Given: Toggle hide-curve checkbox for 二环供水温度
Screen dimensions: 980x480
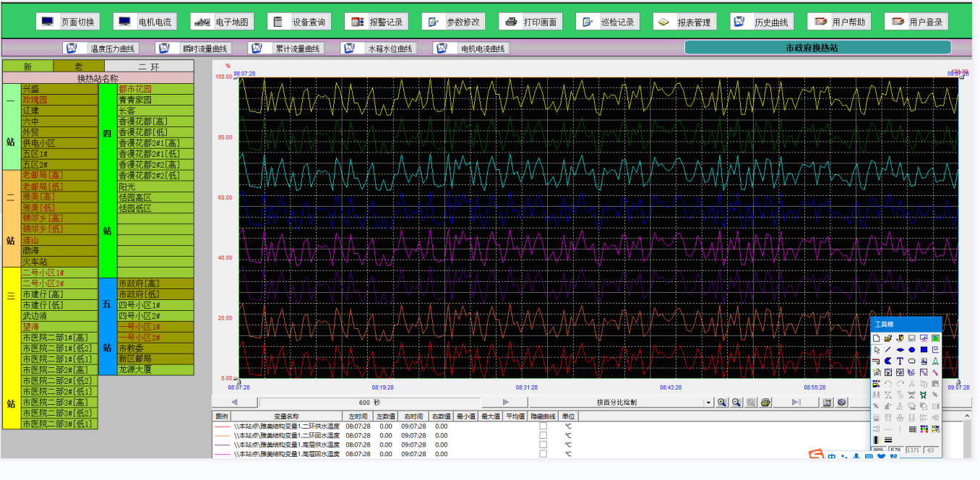Looking at the screenshot, I should [x=543, y=427].
